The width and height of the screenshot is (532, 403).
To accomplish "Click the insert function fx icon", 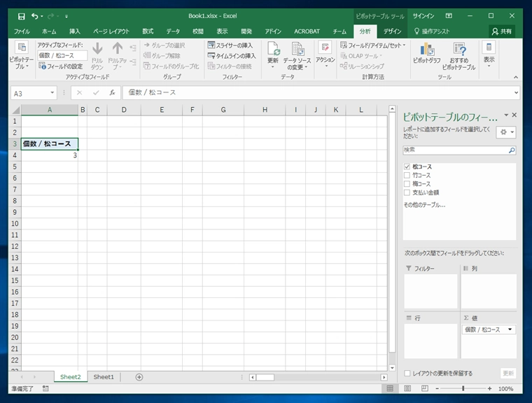I will point(112,92).
